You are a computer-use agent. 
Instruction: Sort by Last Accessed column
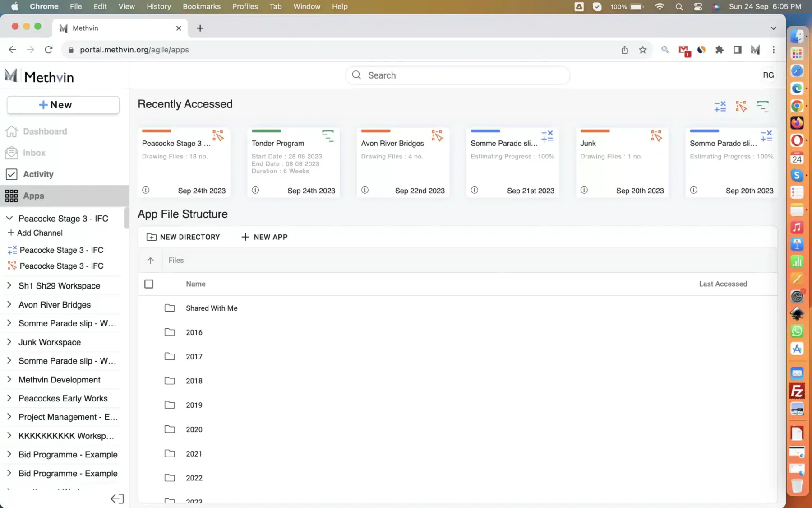tap(723, 284)
